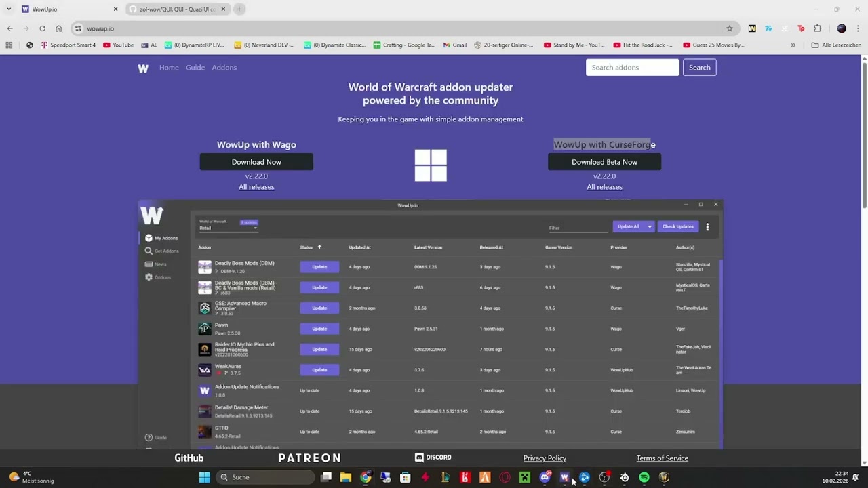Open Addons in the site navigation
This screenshot has width=868, height=488.
224,68
